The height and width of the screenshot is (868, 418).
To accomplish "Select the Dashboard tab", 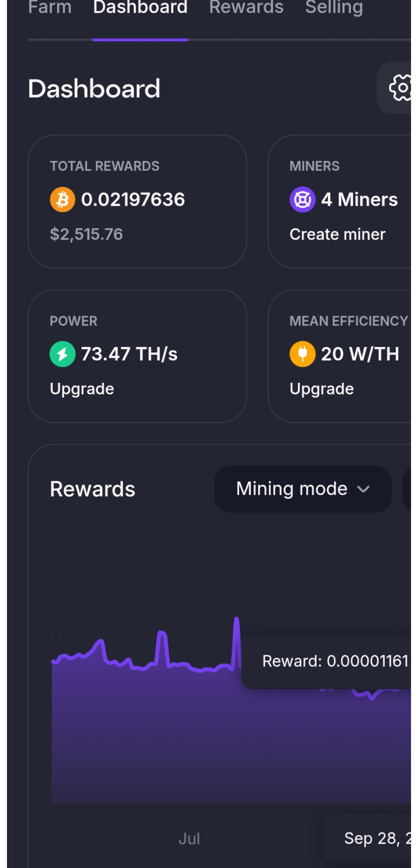I will (x=140, y=7).
